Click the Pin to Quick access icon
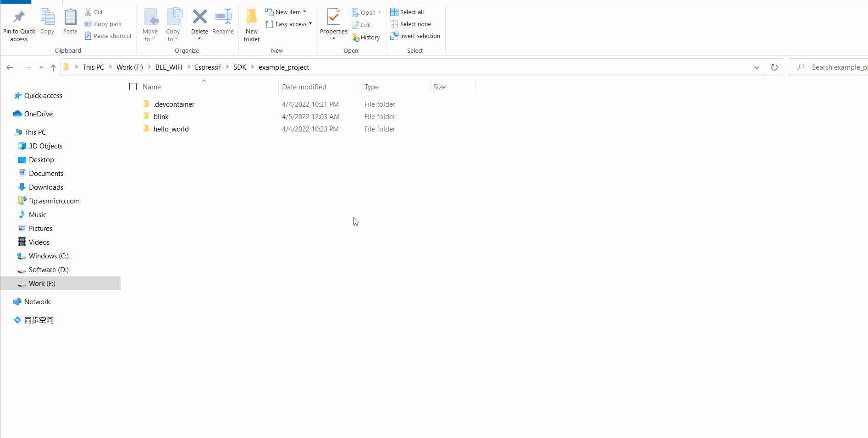This screenshot has width=868, height=438. click(x=19, y=18)
